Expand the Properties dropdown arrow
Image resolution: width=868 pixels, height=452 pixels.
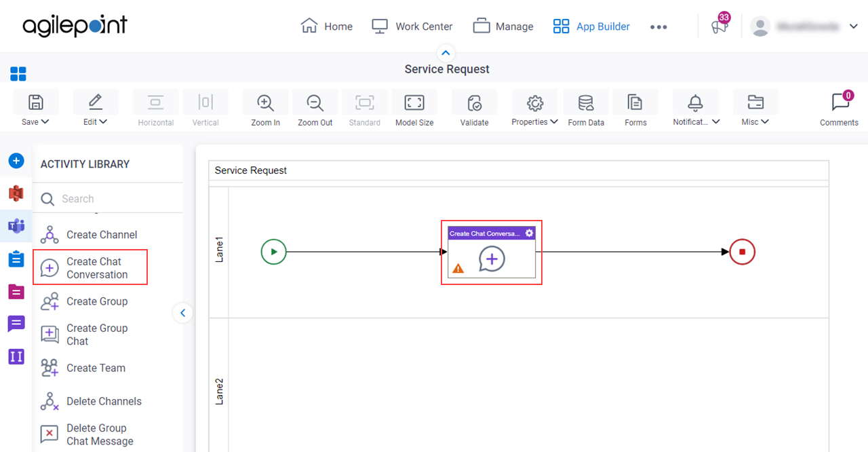tap(555, 122)
